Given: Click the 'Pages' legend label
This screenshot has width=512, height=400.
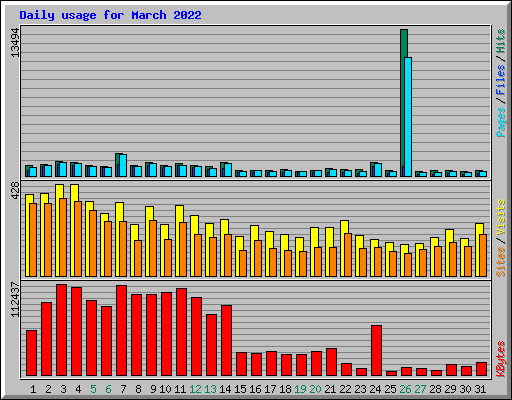Looking at the screenshot, I should tap(500, 122).
